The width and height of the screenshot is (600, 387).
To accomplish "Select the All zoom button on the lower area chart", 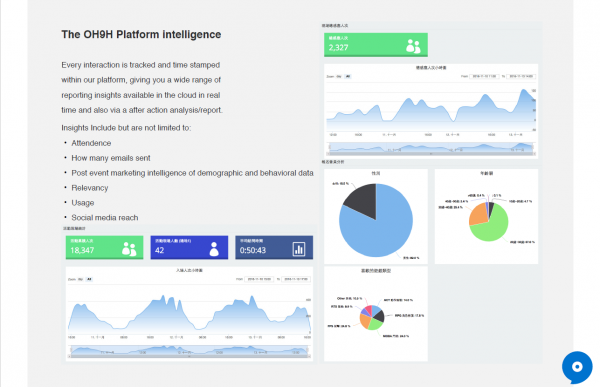I will click(89, 279).
